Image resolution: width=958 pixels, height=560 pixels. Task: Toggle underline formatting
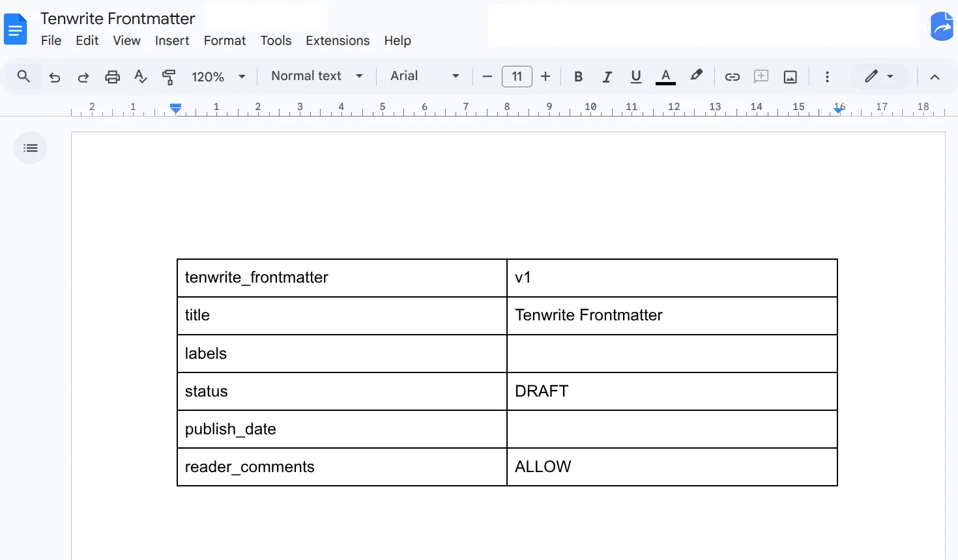(635, 76)
